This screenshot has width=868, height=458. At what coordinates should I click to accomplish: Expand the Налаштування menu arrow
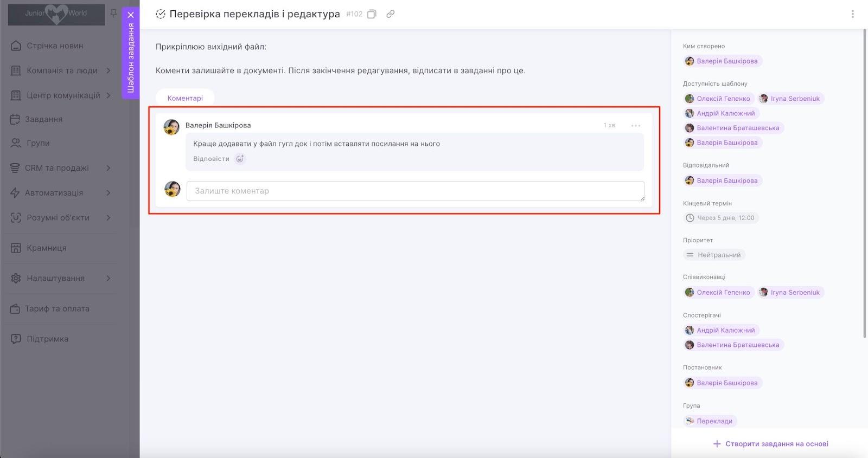pyautogui.click(x=108, y=278)
